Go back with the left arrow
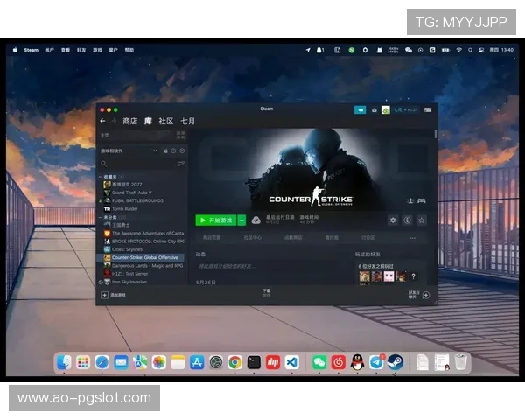 pyautogui.click(x=102, y=121)
